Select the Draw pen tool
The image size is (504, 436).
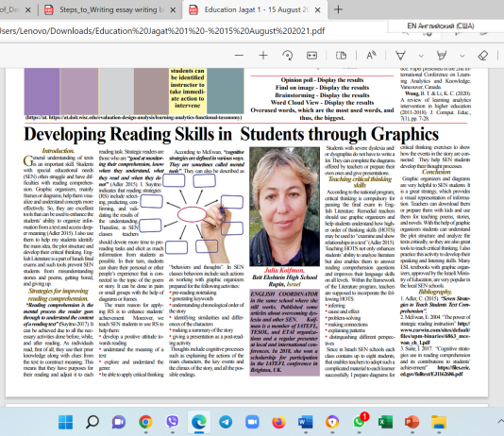(400, 56)
